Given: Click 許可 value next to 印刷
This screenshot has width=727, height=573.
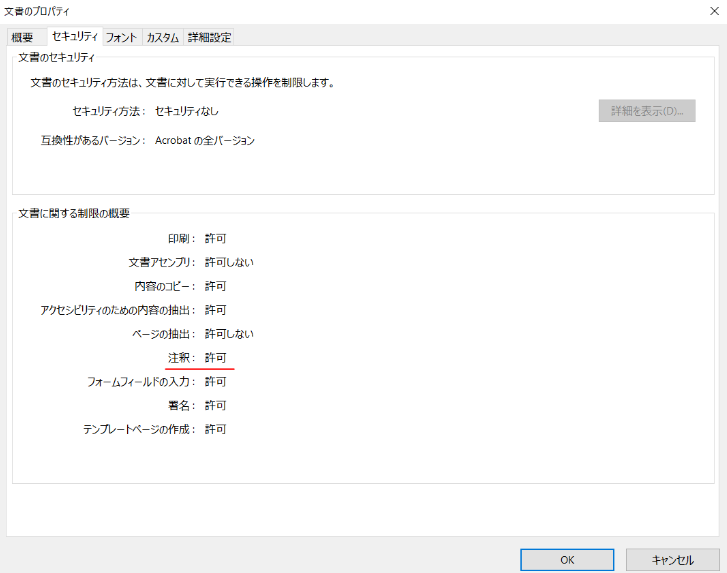Looking at the screenshot, I should click(215, 238).
